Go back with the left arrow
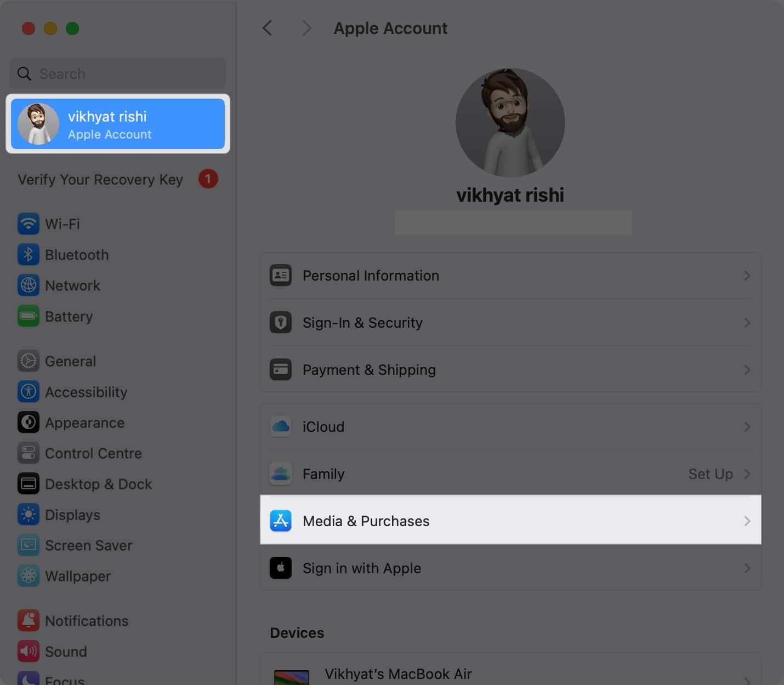The image size is (784, 685). [267, 28]
